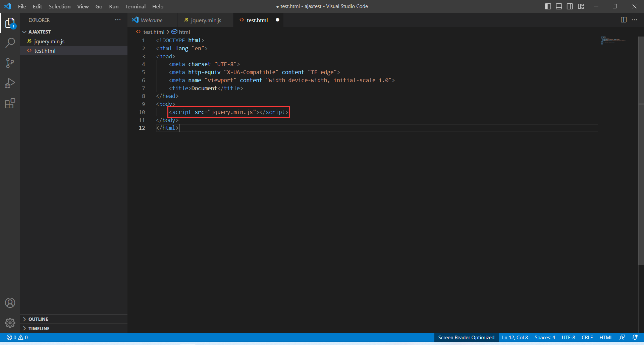Click the meta charset UTF-8 line
The image size is (644, 345).
[x=204, y=64]
